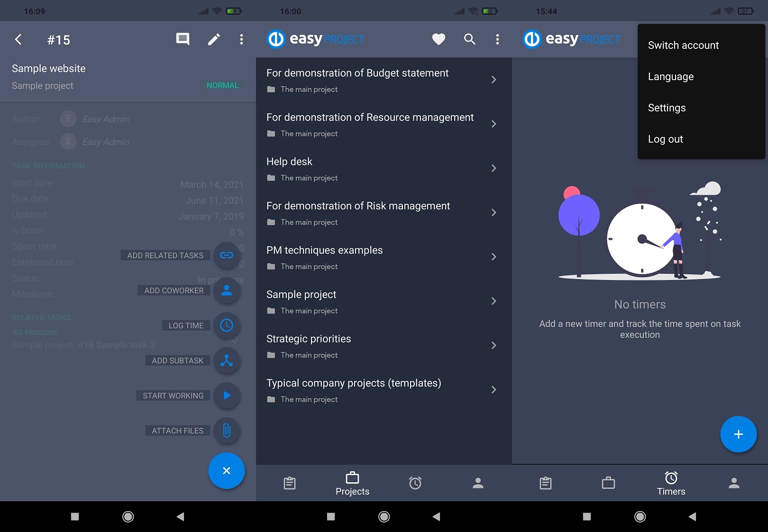Open the Sample project chevron

[494, 301]
